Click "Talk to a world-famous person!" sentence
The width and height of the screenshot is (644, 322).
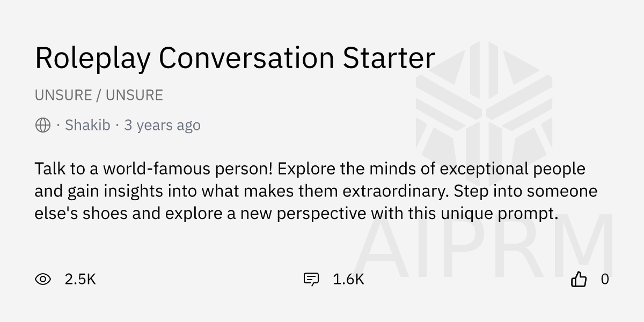point(154,169)
